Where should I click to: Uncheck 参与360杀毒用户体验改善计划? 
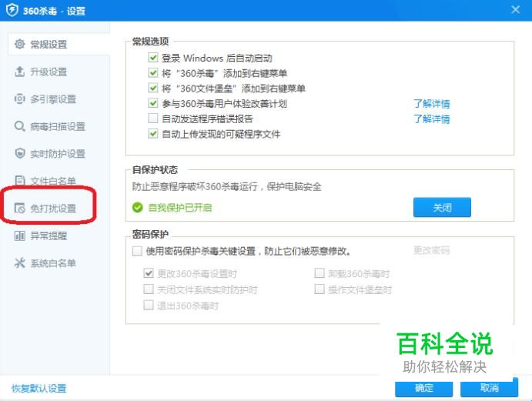153,103
